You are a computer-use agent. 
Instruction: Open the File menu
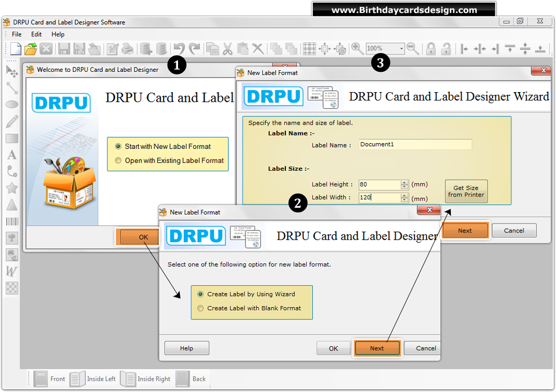(x=17, y=34)
